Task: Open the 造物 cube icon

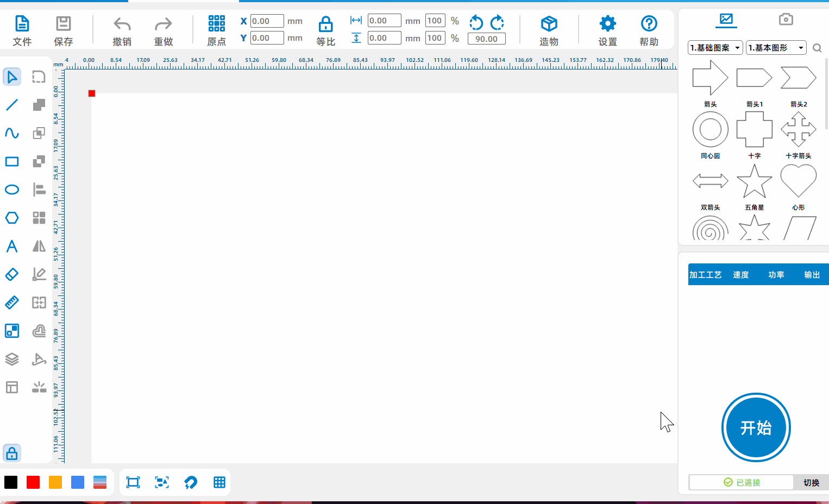Action: point(549,23)
